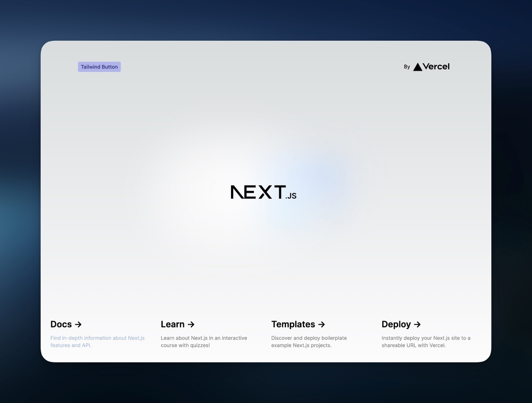Click the arrow next to Learn
This screenshot has width=532, height=403.
(191, 324)
